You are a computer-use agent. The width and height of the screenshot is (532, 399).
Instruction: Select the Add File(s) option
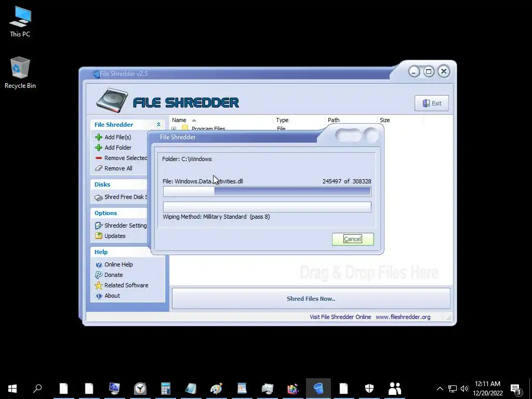click(118, 137)
